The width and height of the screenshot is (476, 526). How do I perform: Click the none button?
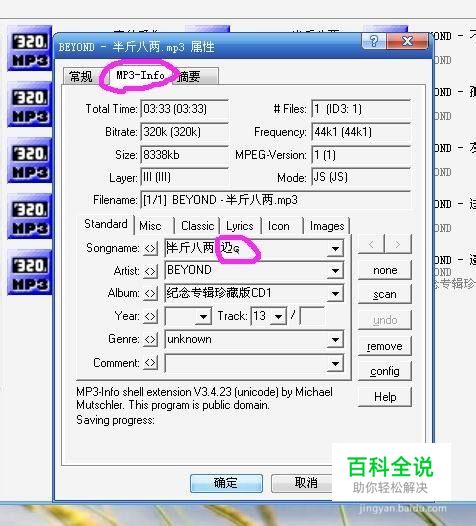click(x=385, y=270)
